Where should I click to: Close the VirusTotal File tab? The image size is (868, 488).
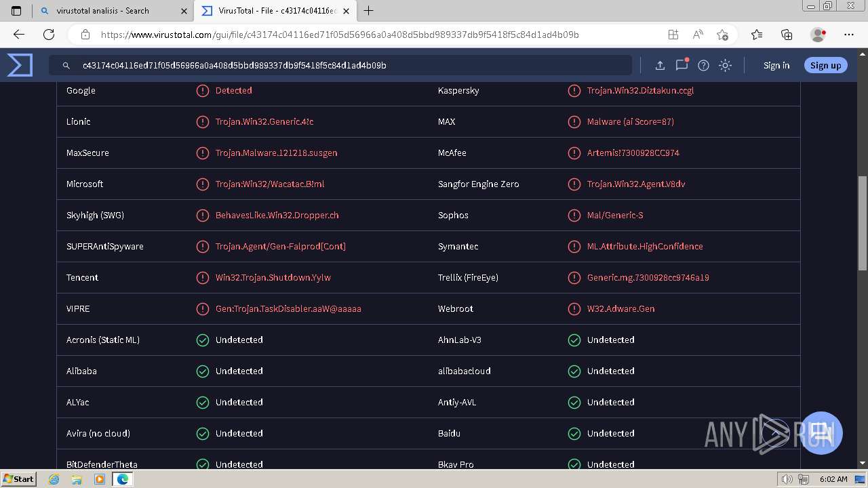[x=347, y=11]
